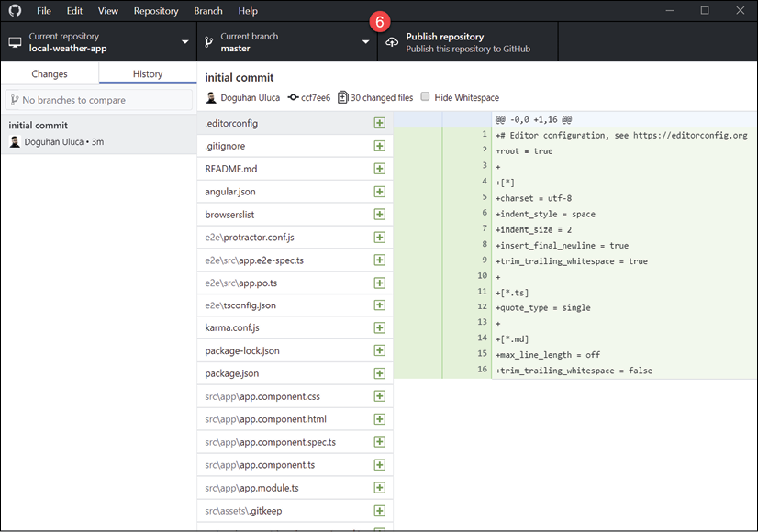Click the added icon for app.component.spec.ts
Viewport: 758px width, 532px height.
[380, 442]
